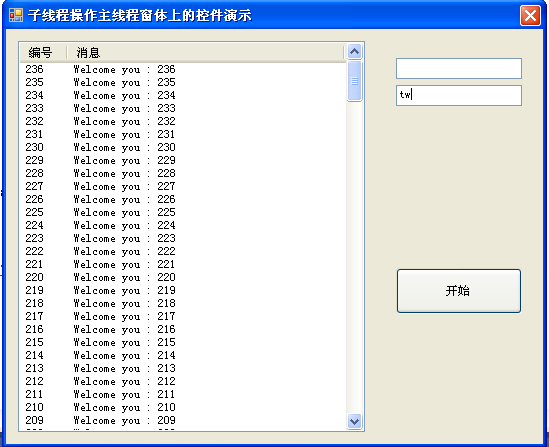The height and width of the screenshot is (447, 549).
Task: Click the 消息 column header
Action: tap(206, 53)
